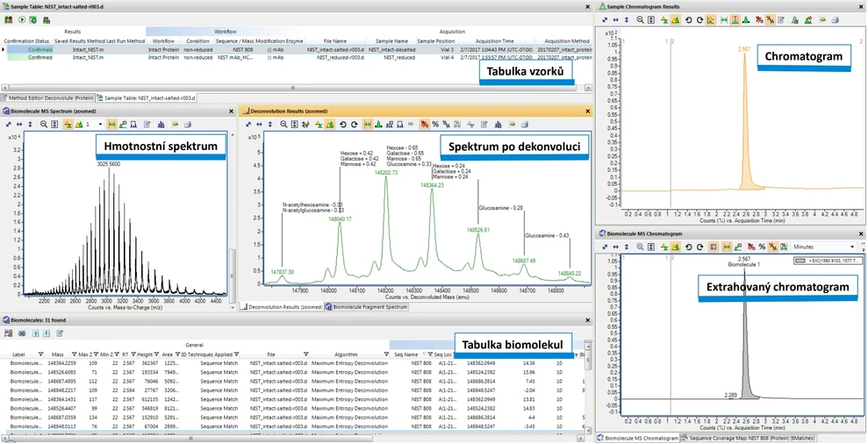Screen dimensions: 868x444
Task: Click the percent icon in Biomolecule MS Chromatogram toolbar
Action: 762,247
